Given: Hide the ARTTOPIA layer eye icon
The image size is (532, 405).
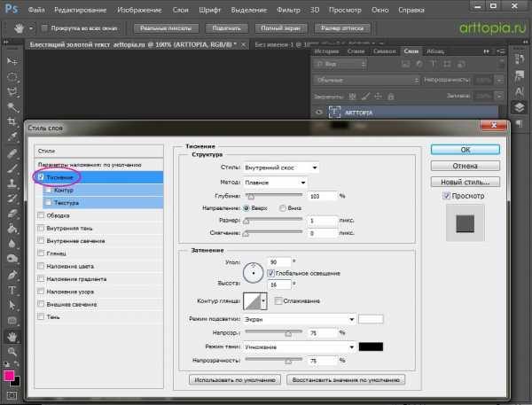Looking at the screenshot, I should [x=319, y=113].
